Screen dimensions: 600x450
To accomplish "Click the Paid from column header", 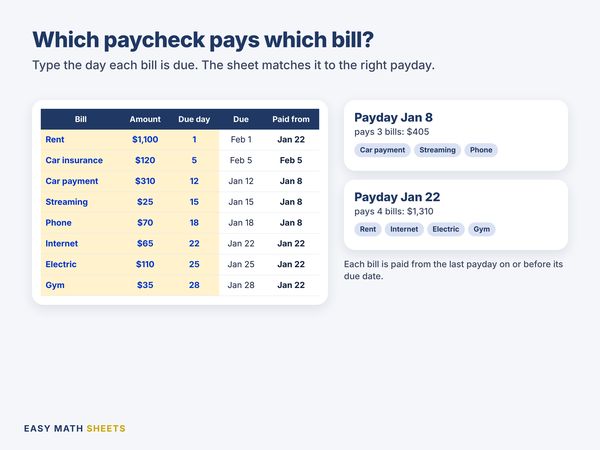I will pos(291,119).
